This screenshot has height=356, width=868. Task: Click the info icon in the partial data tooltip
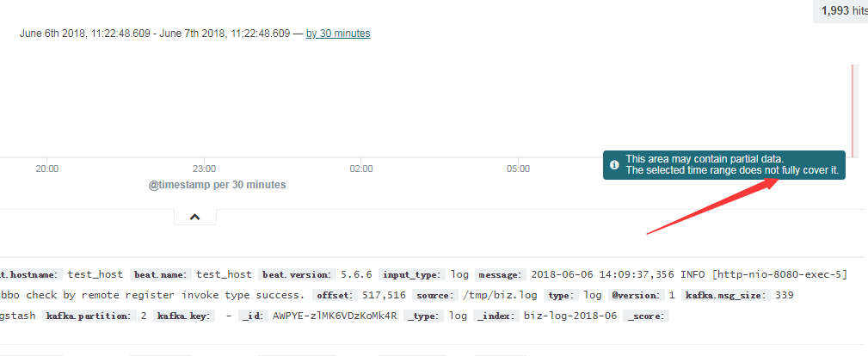click(x=614, y=164)
